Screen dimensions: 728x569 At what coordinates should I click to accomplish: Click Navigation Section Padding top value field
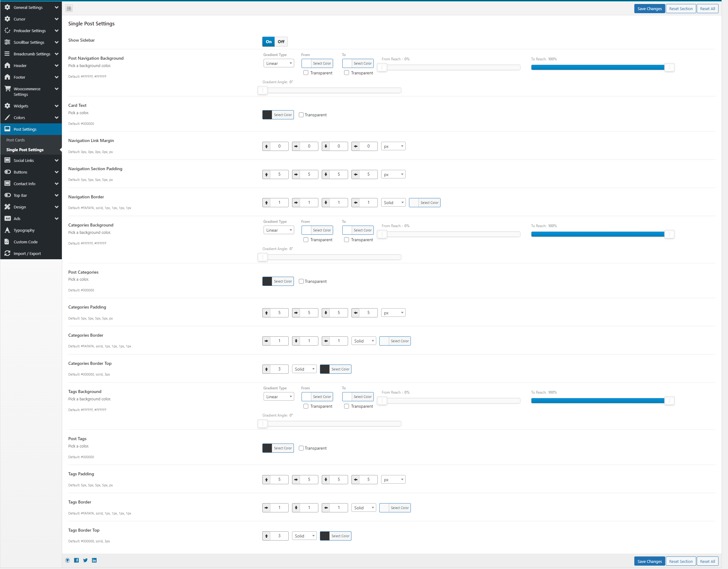coord(279,174)
